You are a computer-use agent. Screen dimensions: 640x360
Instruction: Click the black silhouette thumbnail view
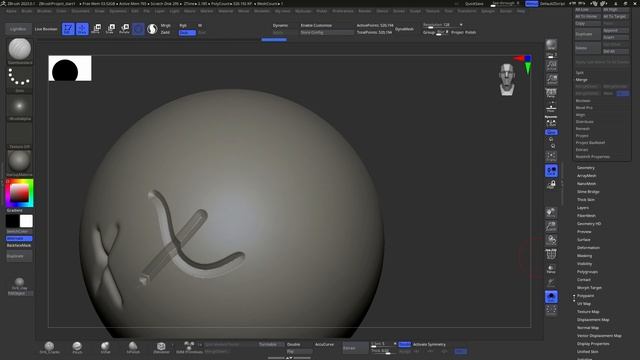70,68
